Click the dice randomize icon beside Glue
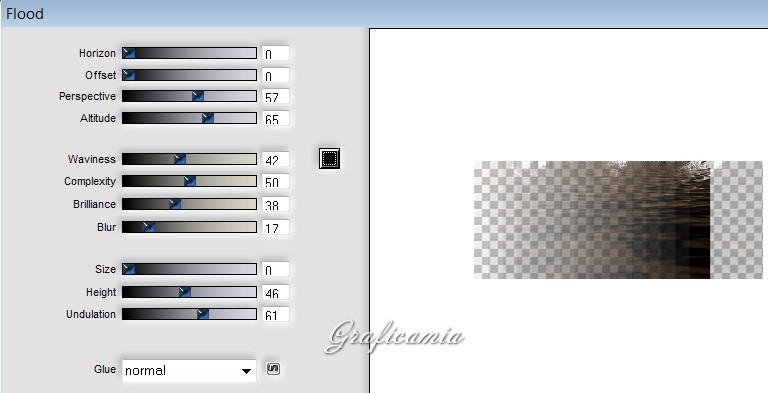The image size is (768, 393). [273, 368]
